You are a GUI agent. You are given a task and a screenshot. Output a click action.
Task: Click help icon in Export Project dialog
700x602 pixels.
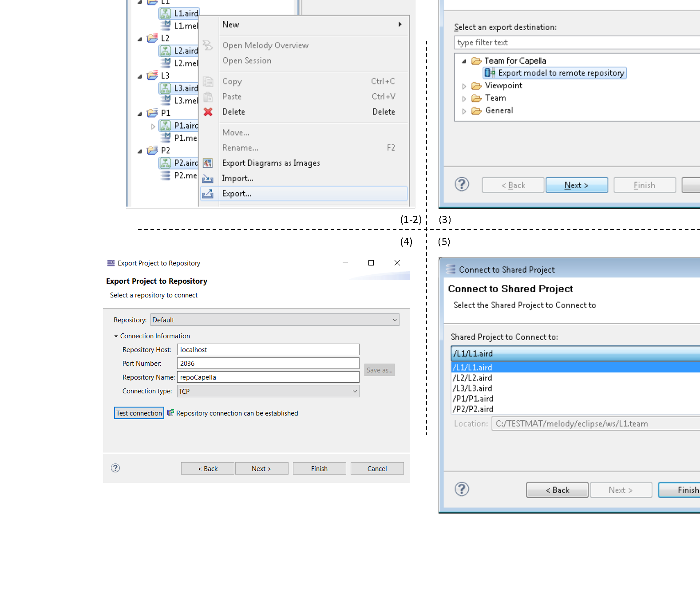(x=115, y=468)
